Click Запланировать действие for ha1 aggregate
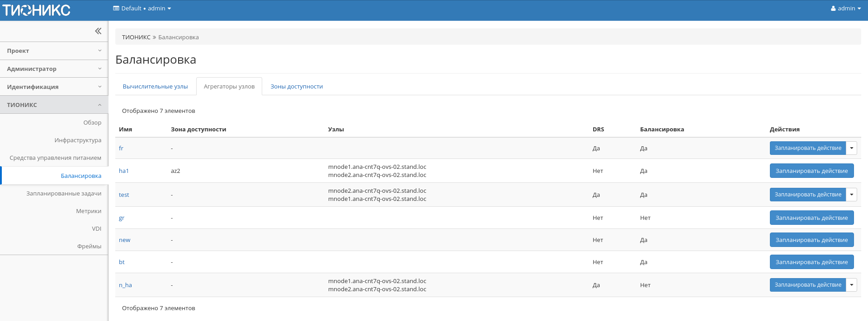 tap(811, 171)
